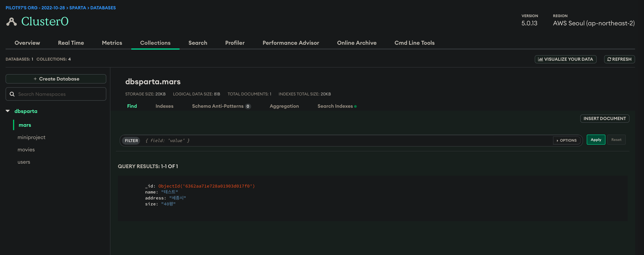Click the ObjectId value in the document
Image resolution: width=644 pixels, height=255 pixels.
(x=207, y=186)
